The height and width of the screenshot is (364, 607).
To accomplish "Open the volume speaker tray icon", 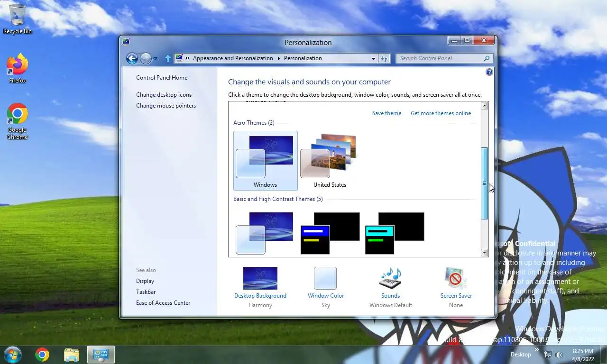I will point(559,355).
